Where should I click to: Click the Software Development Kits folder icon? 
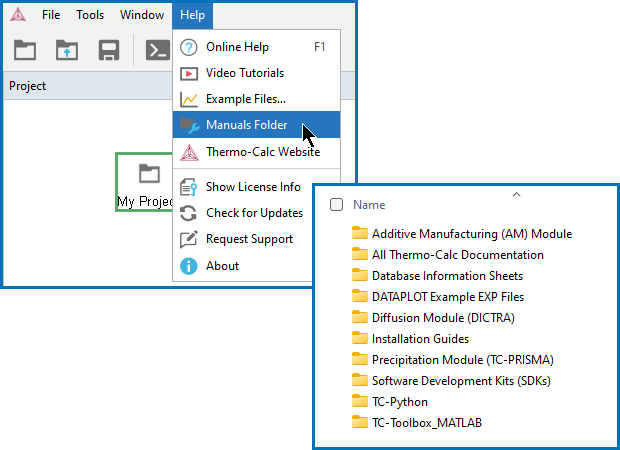[x=360, y=380]
